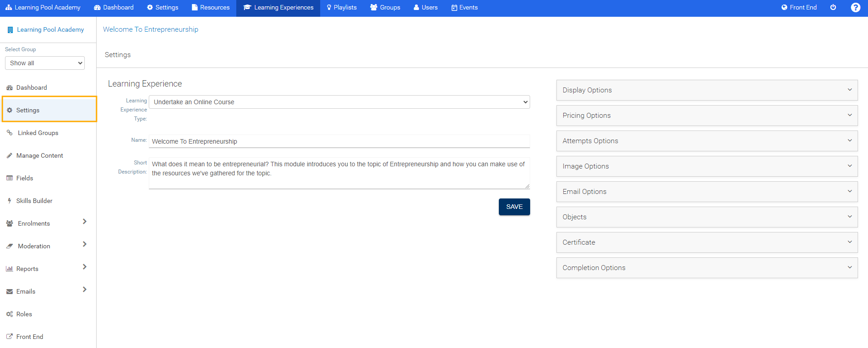Click the Fields list icon
Viewport: 868px width, 348px height.
tap(10, 178)
